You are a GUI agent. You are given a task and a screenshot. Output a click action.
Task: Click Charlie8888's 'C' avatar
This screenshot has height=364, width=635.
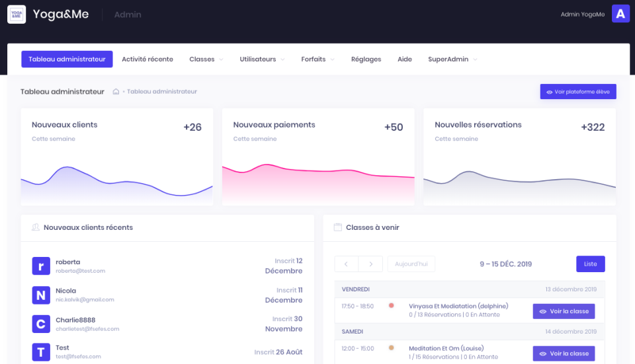41,324
